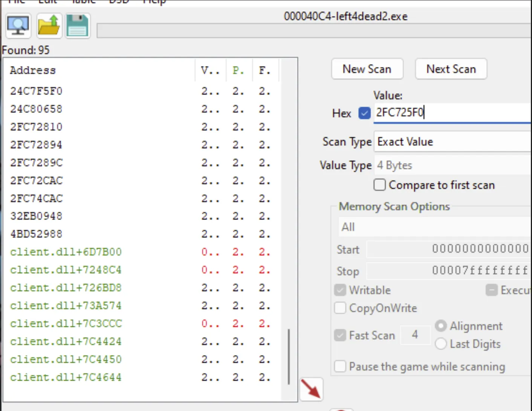Check the CopyOnWrite option
This screenshot has width=532, height=411.
point(340,308)
